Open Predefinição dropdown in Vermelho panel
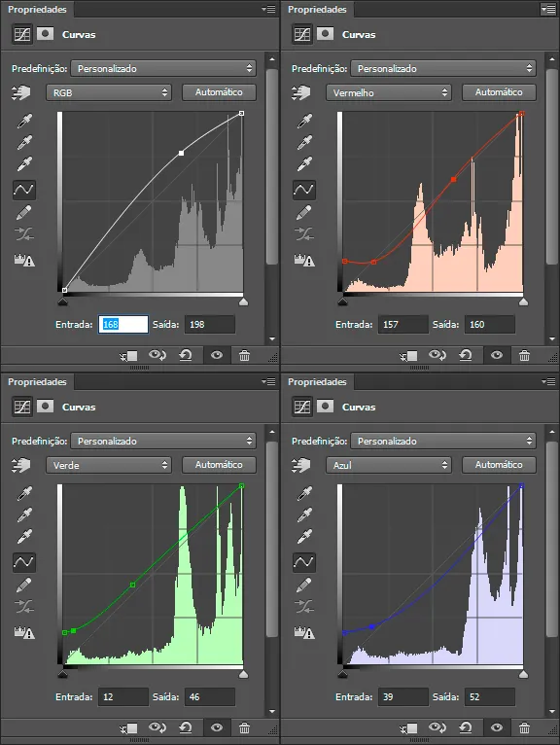 (443, 68)
